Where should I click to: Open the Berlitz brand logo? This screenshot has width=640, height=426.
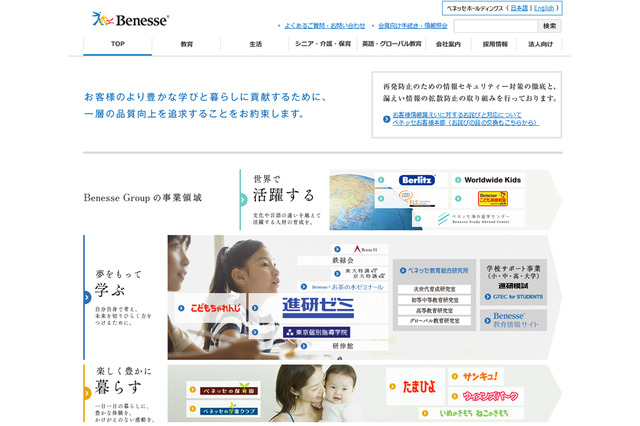pos(416,180)
